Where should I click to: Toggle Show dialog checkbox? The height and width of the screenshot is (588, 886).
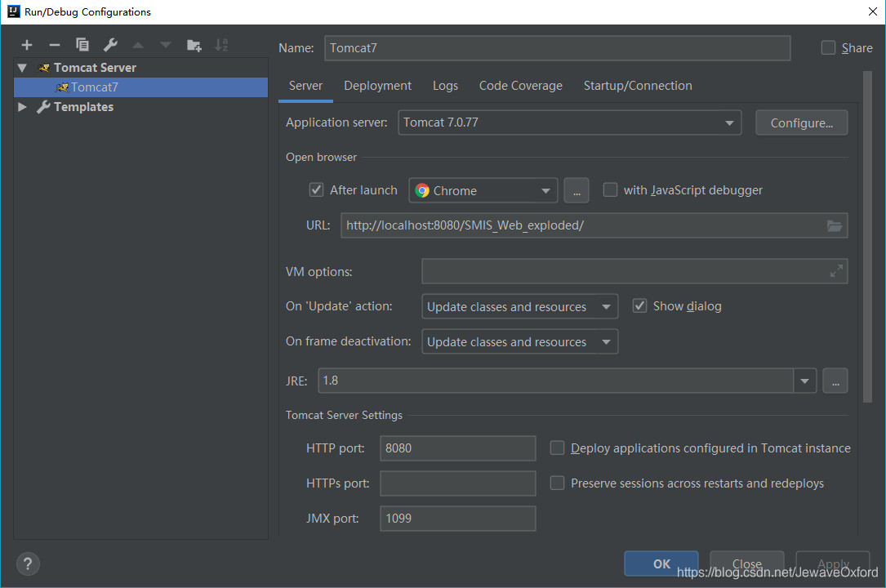(639, 306)
